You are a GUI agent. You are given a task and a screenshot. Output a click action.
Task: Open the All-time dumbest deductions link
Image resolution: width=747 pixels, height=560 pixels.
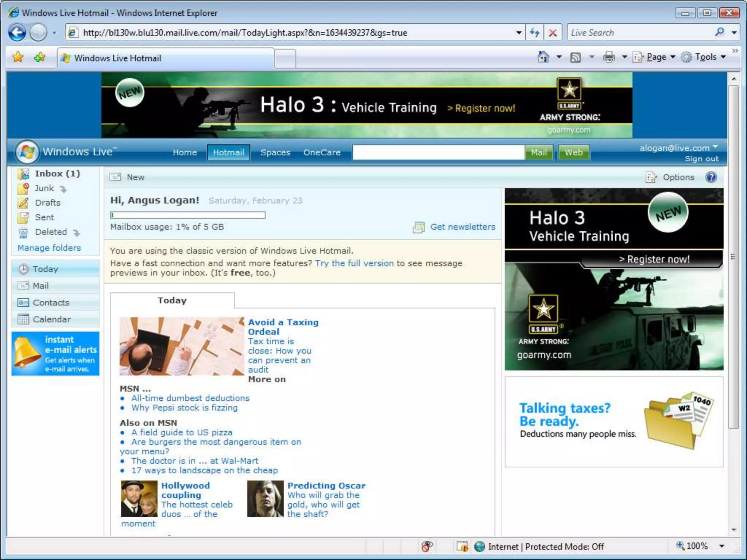click(x=190, y=398)
